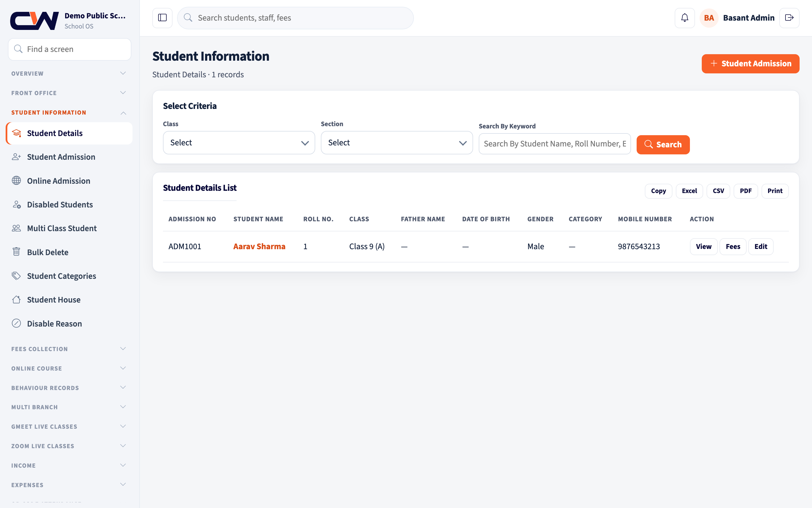Click the ADM1001 admission number cell

185,247
